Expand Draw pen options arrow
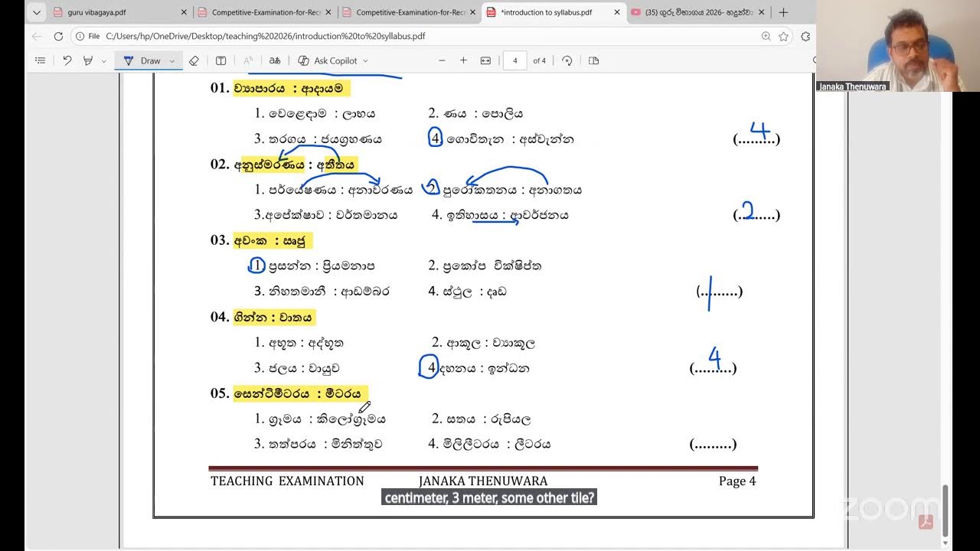 pyautogui.click(x=172, y=61)
